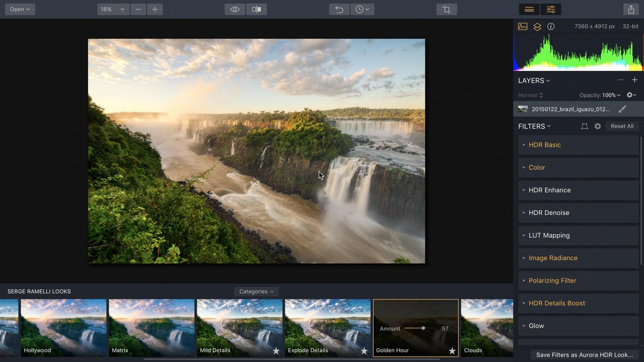Screen dimensions: 644x362
Task: Toggle favorite star on Mild Details
Action: [276, 351]
